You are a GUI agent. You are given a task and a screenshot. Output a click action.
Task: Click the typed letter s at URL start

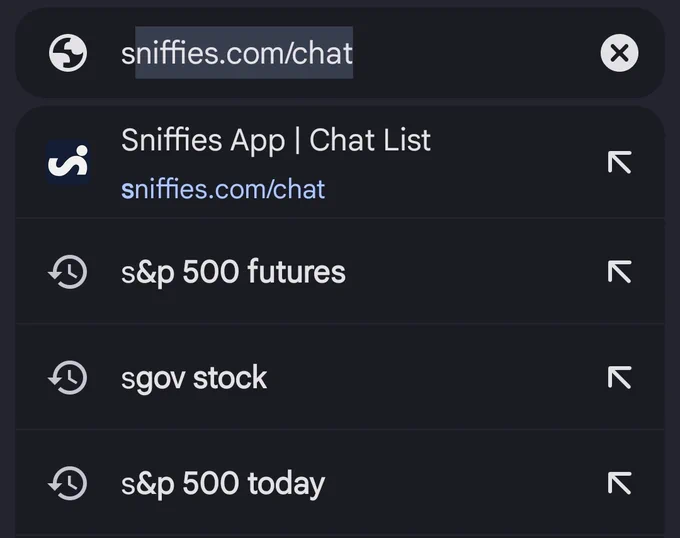tap(128, 55)
